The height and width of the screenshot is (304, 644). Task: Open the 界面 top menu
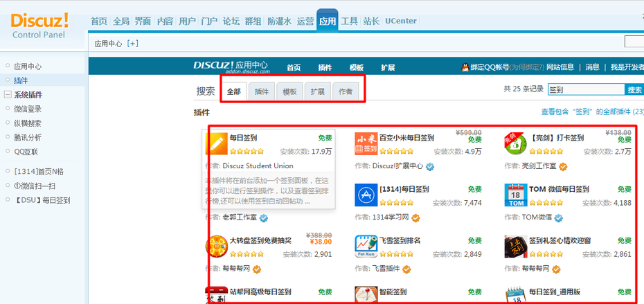[x=143, y=21]
